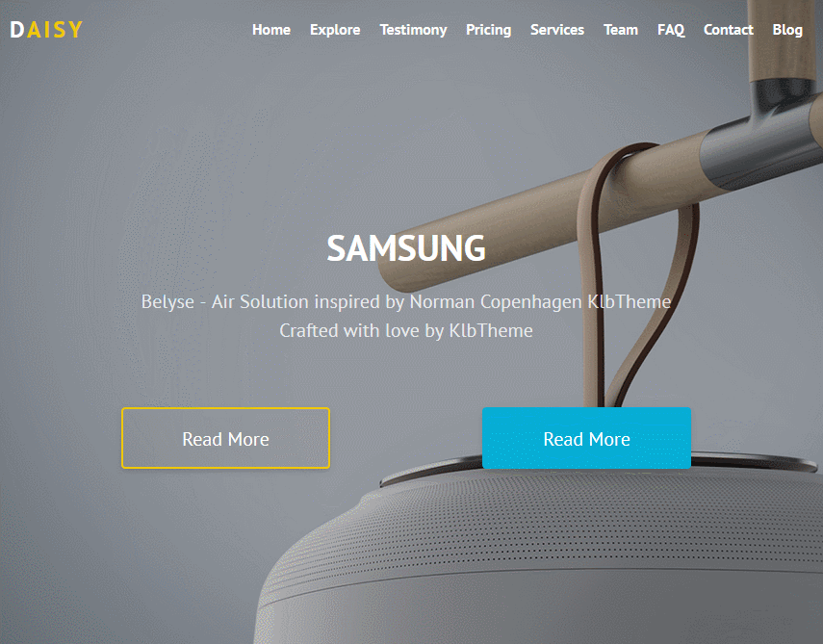Open the FAQ page link
This screenshot has width=823, height=644.
click(671, 30)
